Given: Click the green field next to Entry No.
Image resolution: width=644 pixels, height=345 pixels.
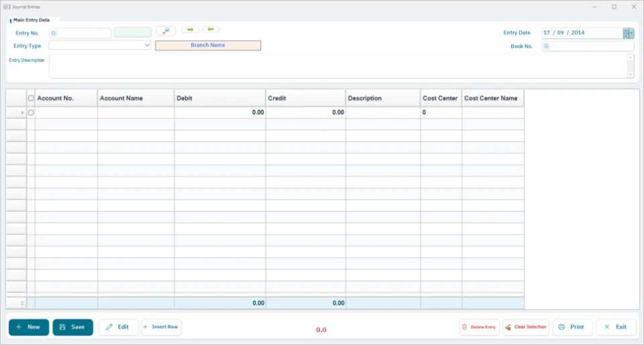Looking at the screenshot, I should point(132,32).
